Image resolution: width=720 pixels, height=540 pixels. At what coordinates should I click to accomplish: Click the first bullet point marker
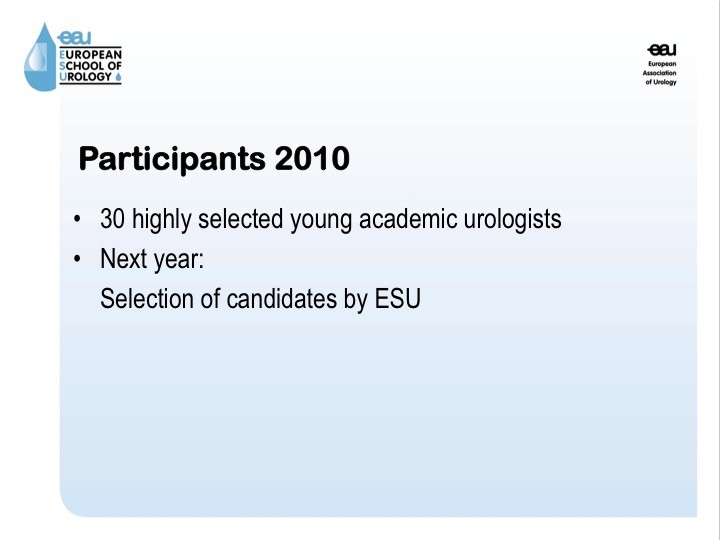click(77, 219)
